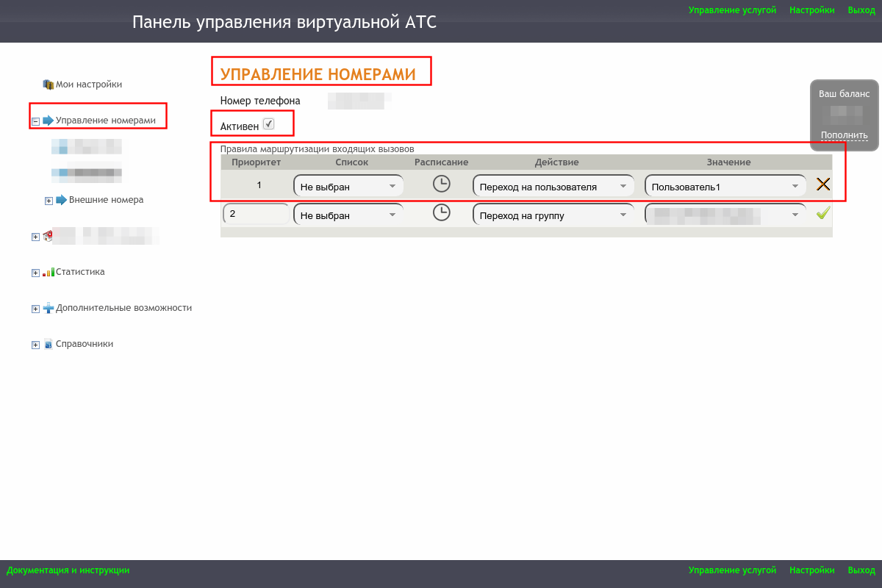Image resolution: width=882 pixels, height=588 pixels.
Task: Open the Переход на пользователя action dropdown
Action: click(x=553, y=186)
